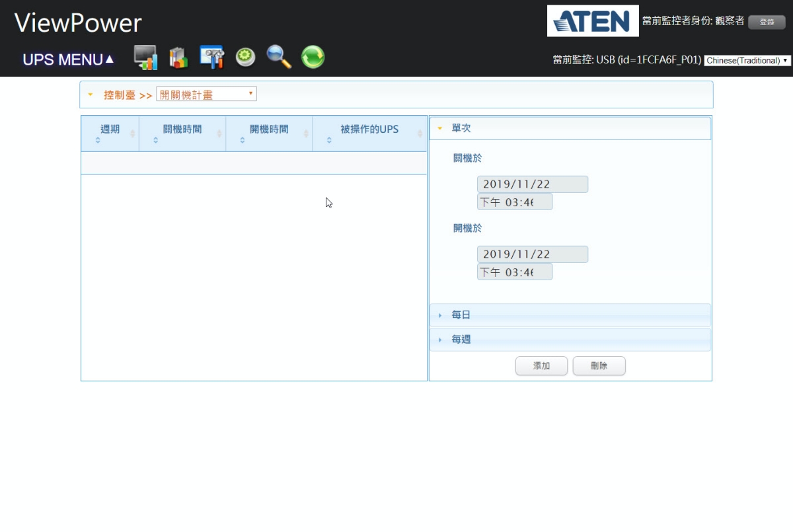The image size is (793, 532).
Task: Click the books and chart toolbar icon
Action: point(178,57)
